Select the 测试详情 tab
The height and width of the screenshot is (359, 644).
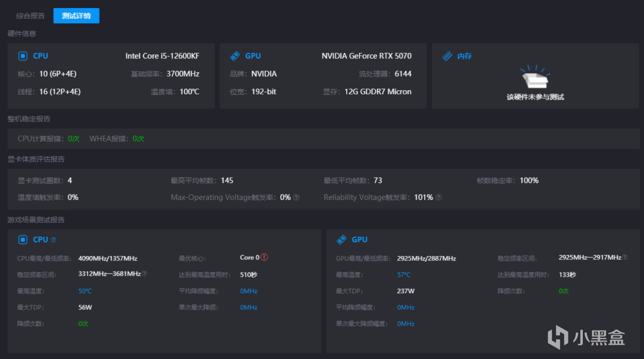[x=76, y=16]
